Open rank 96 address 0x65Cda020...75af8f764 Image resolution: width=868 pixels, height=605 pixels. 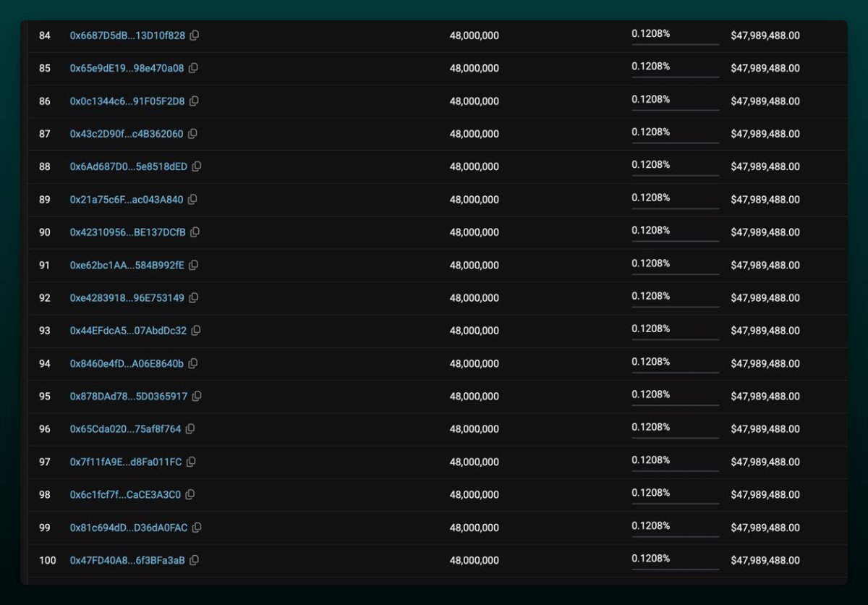(x=125, y=429)
